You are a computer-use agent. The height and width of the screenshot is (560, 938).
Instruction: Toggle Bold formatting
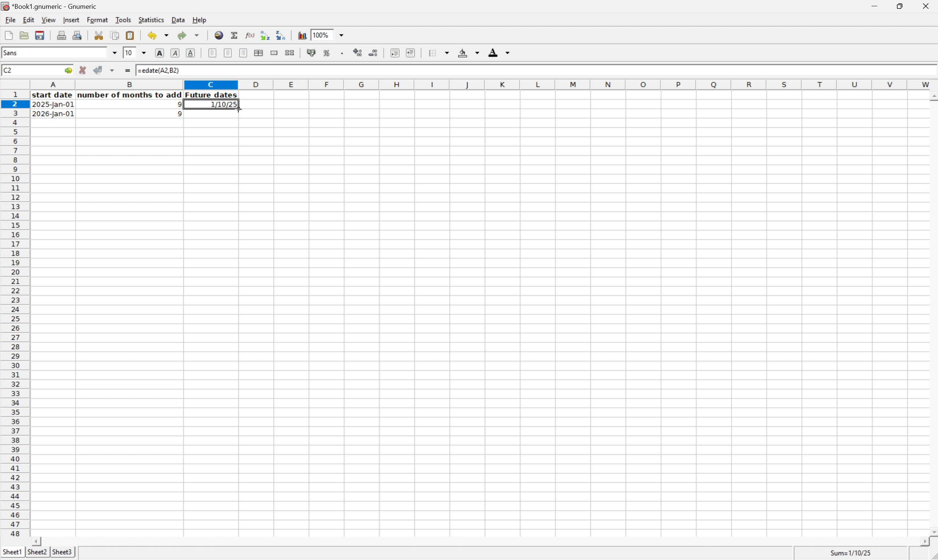click(160, 53)
